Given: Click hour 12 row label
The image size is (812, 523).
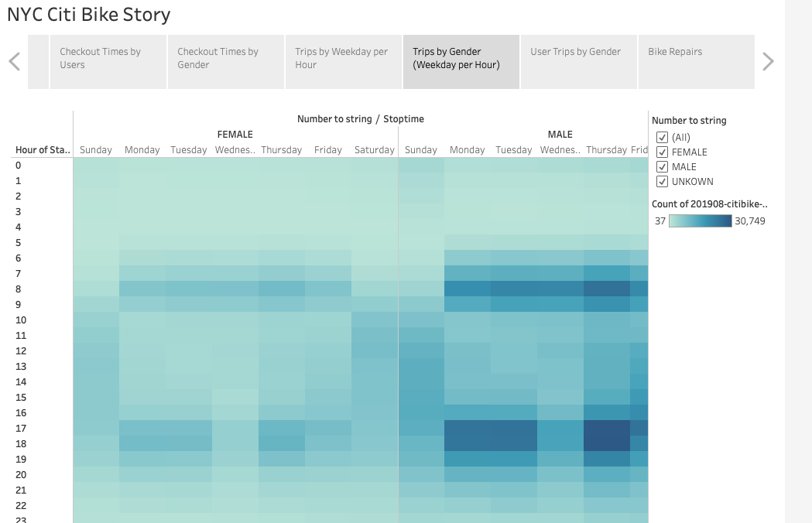Looking at the screenshot, I should [x=21, y=351].
